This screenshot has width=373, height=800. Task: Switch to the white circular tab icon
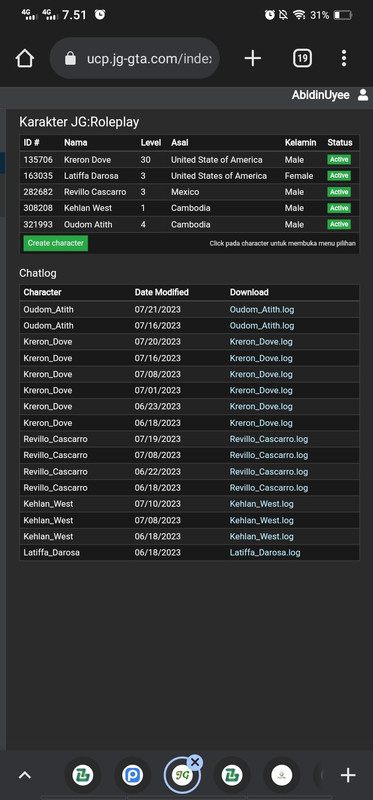pos(282,775)
